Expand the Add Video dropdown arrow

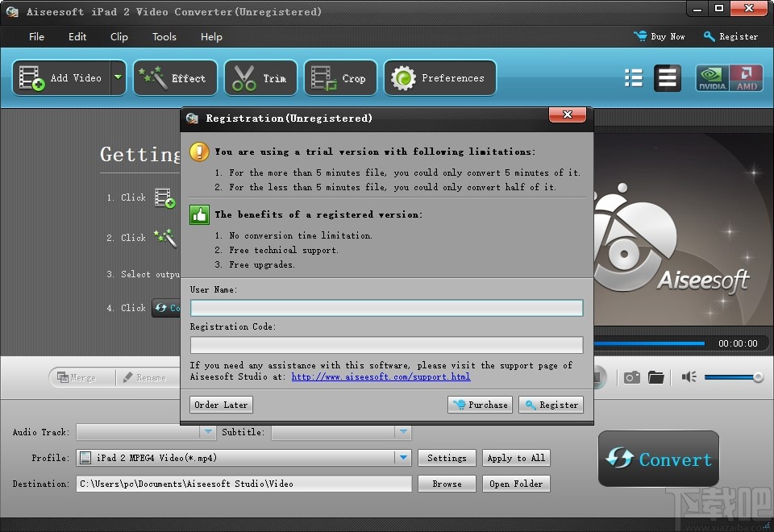coord(118,77)
